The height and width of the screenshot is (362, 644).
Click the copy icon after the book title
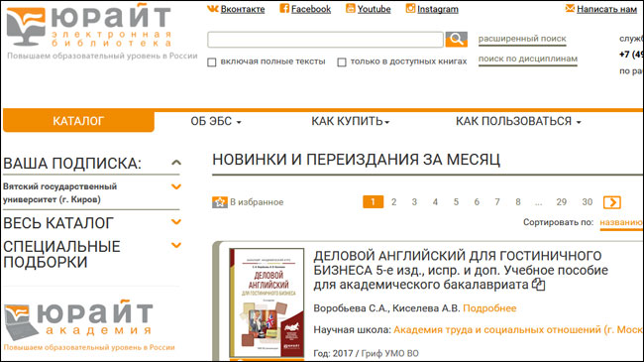(x=538, y=285)
